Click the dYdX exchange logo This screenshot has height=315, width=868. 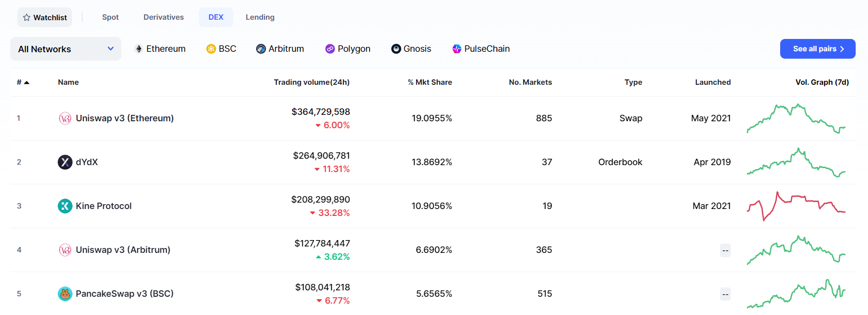point(65,162)
